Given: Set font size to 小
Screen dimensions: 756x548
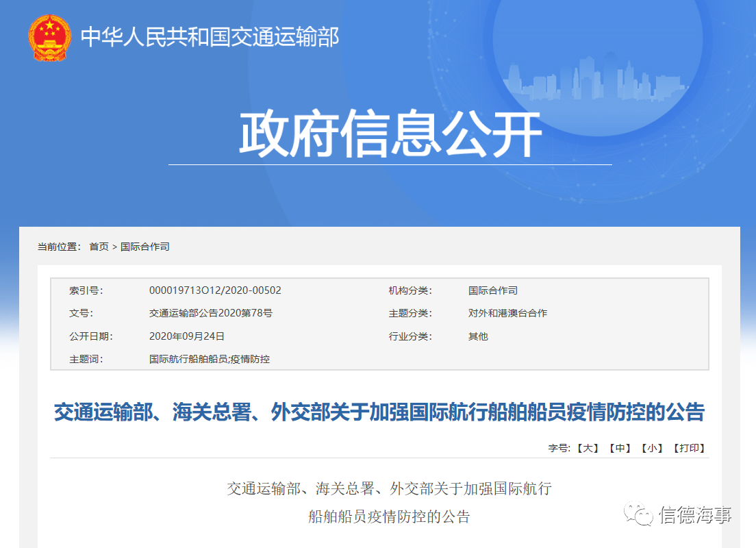Looking at the screenshot, I should (652, 448).
